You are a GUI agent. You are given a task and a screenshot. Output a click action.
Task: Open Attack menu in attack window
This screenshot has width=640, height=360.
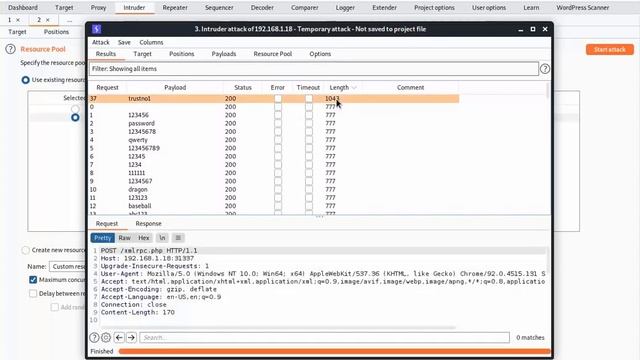tap(100, 42)
